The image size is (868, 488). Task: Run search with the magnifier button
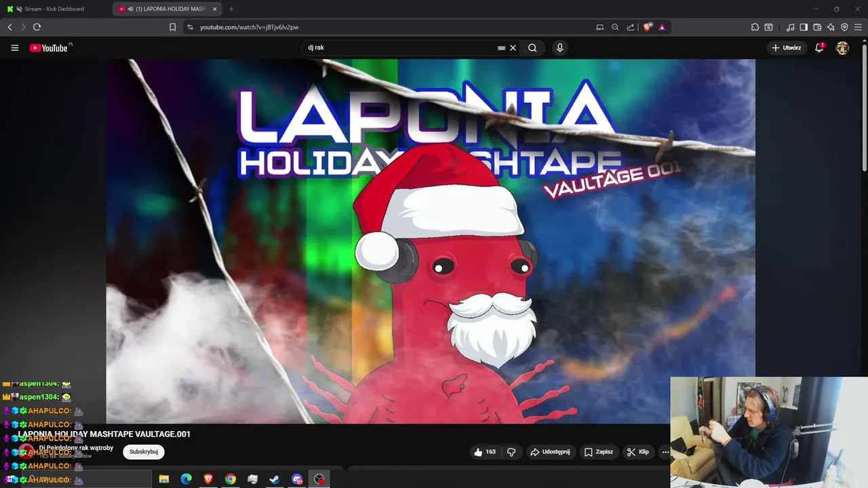coord(532,48)
